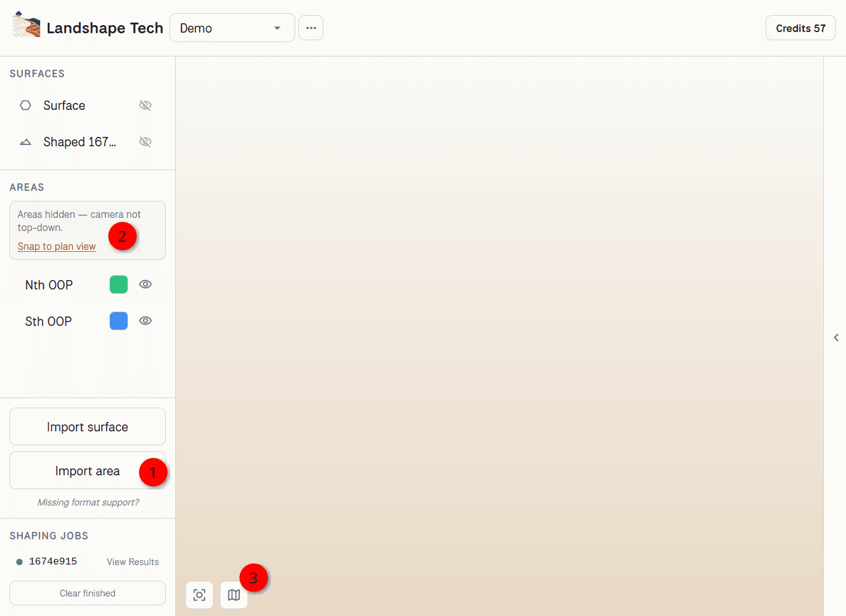Show the hidden Shaped 167 surface
The image size is (846, 616).
click(x=145, y=142)
